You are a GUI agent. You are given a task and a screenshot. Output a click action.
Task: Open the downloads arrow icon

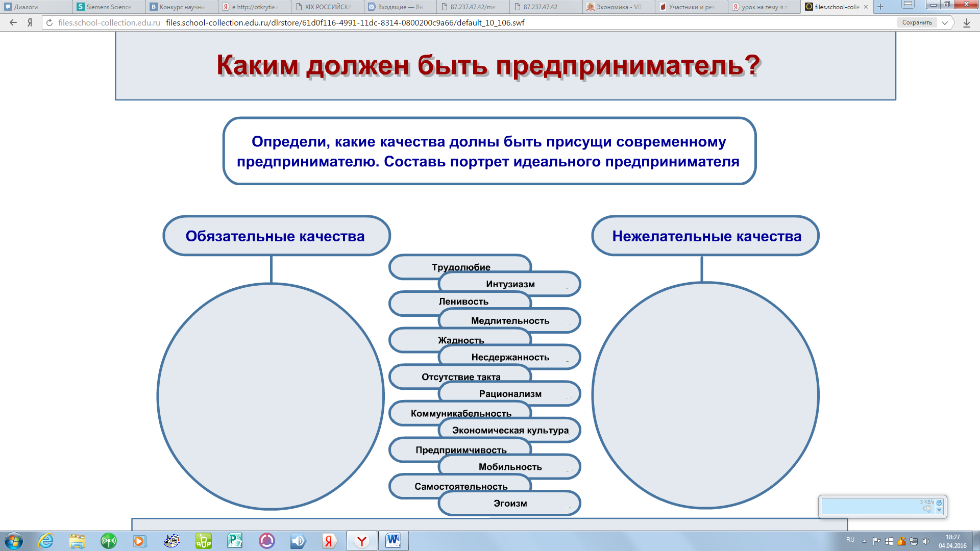[966, 23]
